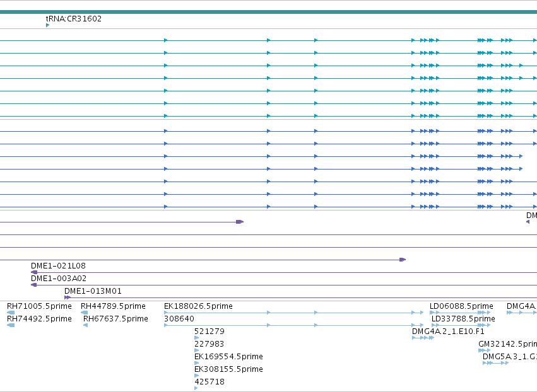Viewport: 537px width, 392px height.
Task: Click the 227983 feature label
Action: coord(209,344)
